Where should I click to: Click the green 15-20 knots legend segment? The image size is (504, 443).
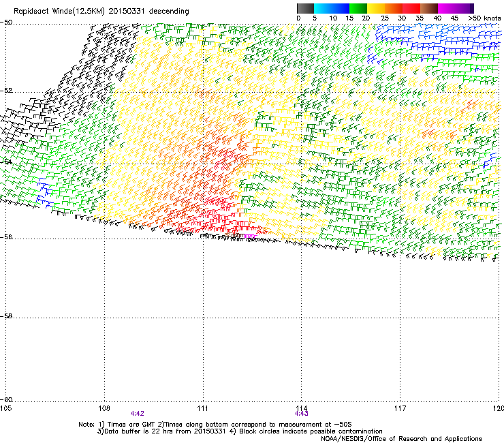coord(358,8)
